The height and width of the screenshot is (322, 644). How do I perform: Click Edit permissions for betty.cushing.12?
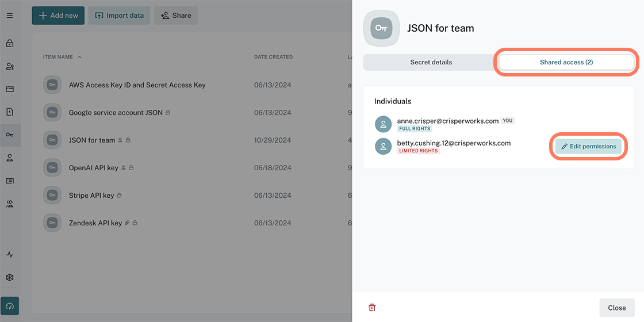[x=588, y=147]
